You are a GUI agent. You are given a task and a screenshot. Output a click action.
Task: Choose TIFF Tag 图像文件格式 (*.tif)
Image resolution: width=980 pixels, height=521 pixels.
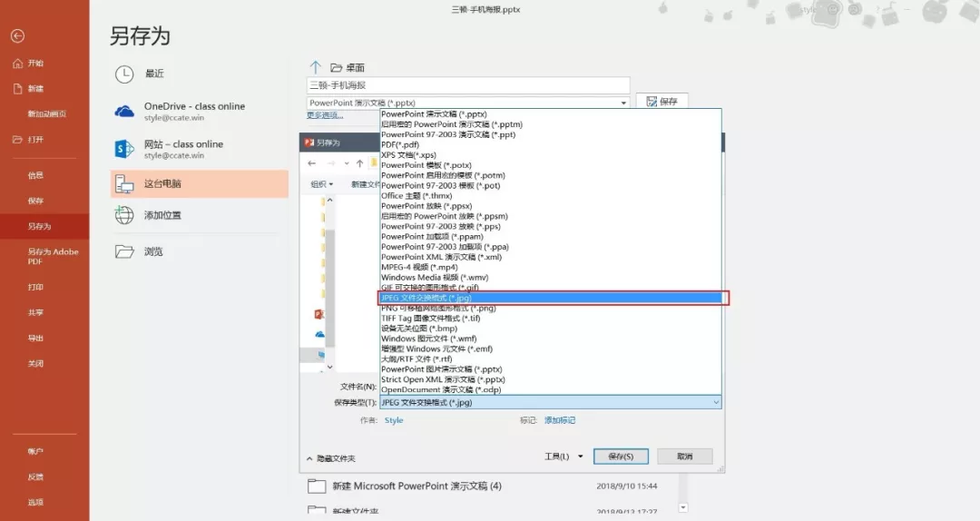[551, 319]
